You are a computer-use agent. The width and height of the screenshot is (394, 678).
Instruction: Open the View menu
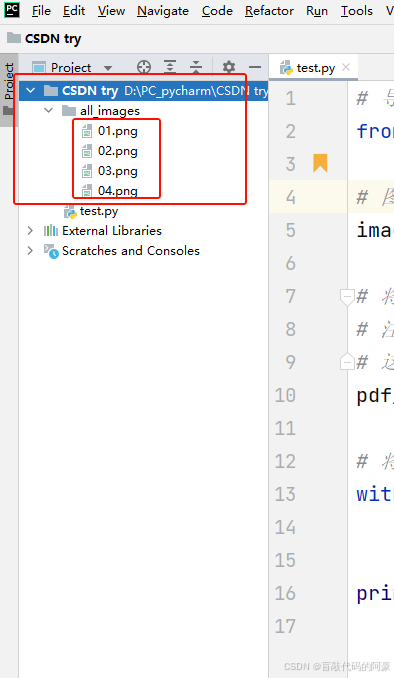111,10
